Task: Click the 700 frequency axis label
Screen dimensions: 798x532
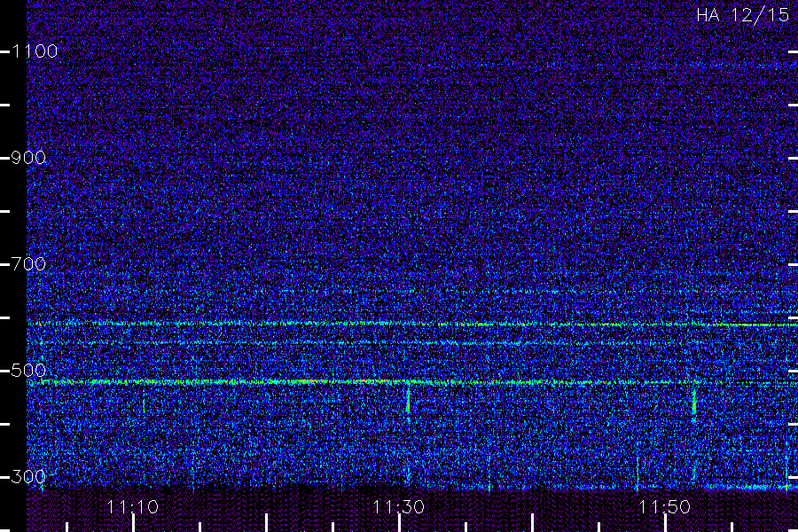Action: click(x=28, y=263)
